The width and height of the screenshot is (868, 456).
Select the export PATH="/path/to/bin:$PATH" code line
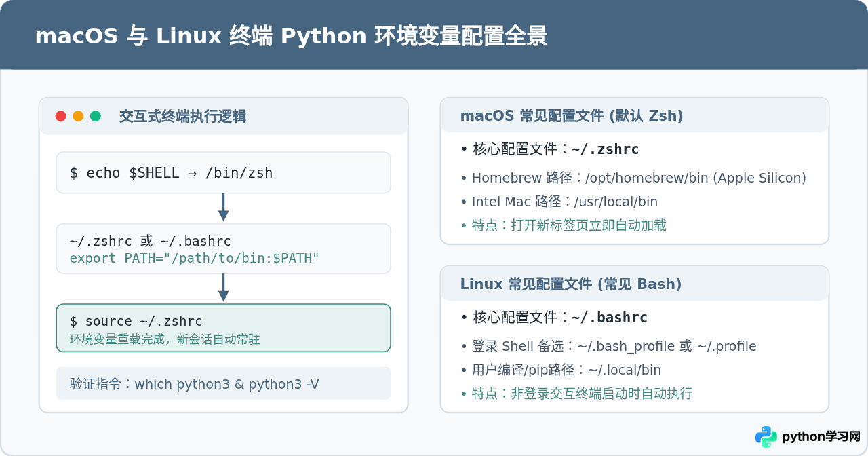(194, 259)
